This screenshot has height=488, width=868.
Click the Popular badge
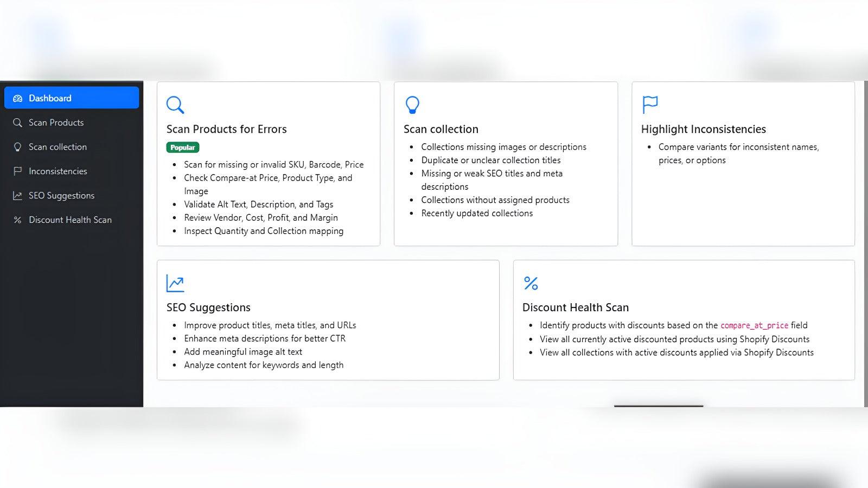point(182,147)
